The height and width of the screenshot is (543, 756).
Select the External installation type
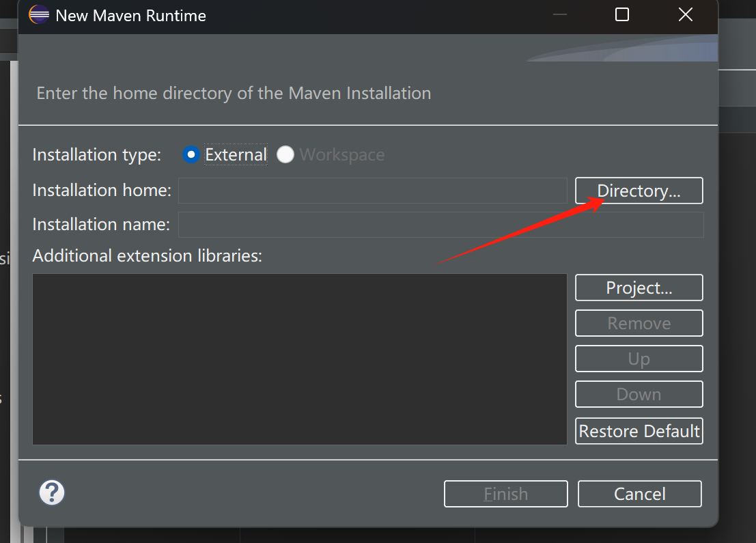point(191,155)
